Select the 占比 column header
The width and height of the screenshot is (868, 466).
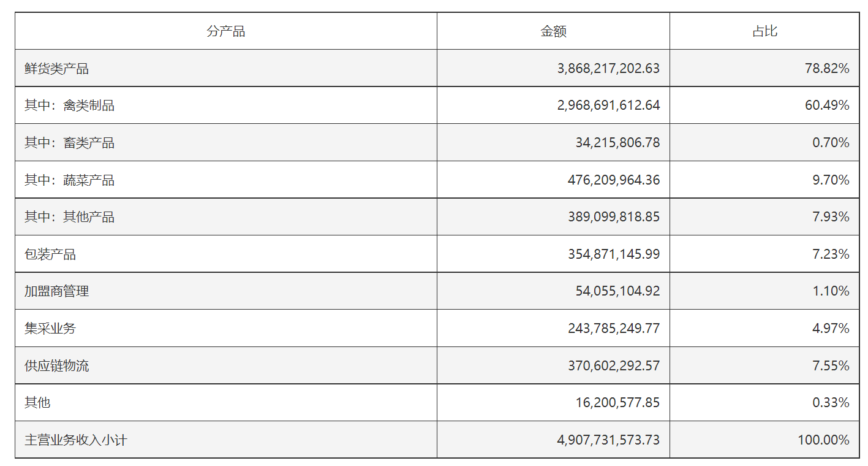pos(764,31)
